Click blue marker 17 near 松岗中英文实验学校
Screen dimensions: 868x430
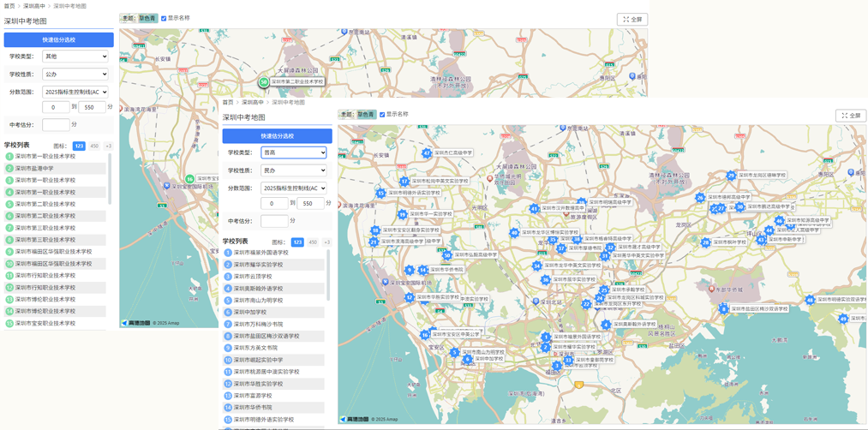(404, 181)
